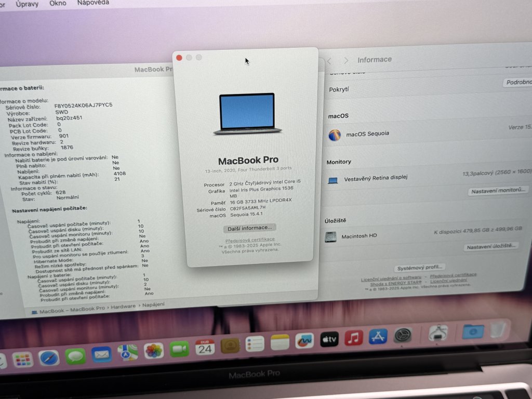Open Launchpad from the dock
The width and height of the screenshot is (532, 399).
coord(23,360)
